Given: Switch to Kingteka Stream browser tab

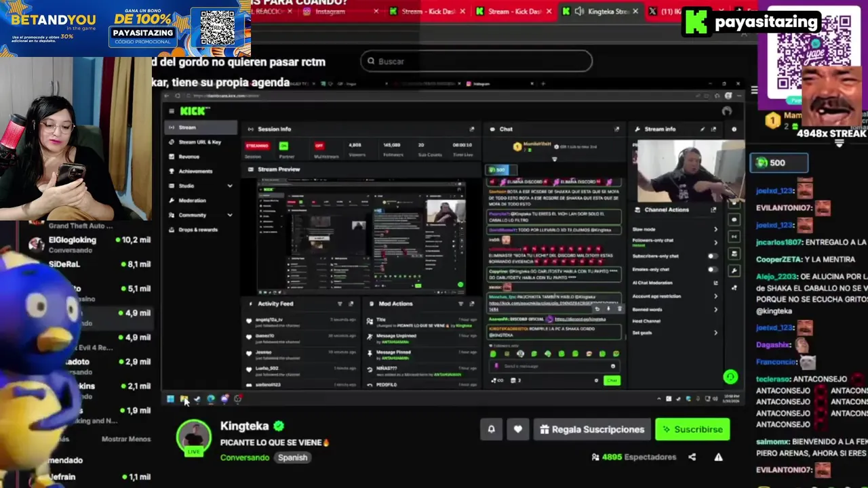Looking at the screenshot, I should (600, 12).
